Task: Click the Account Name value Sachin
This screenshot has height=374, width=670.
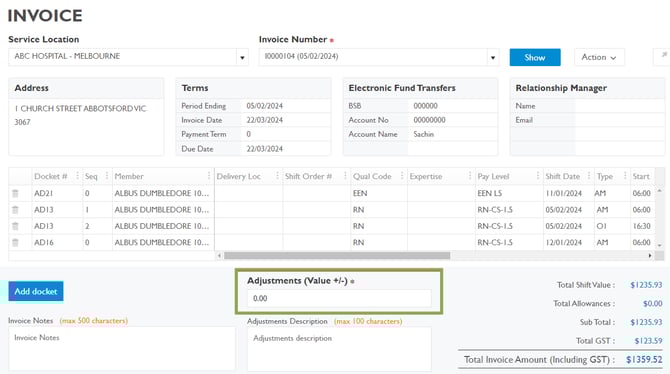Action: tap(423, 134)
